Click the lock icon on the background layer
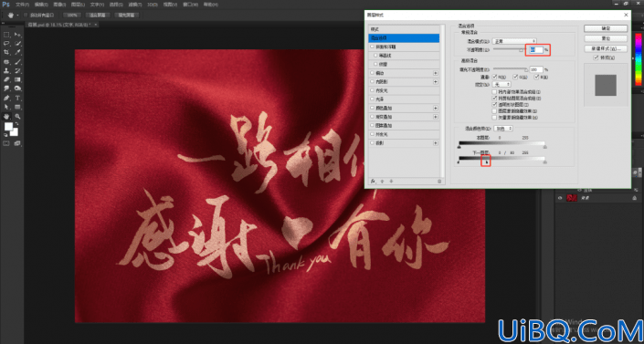The height and width of the screenshot is (344, 644). [635, 198]
